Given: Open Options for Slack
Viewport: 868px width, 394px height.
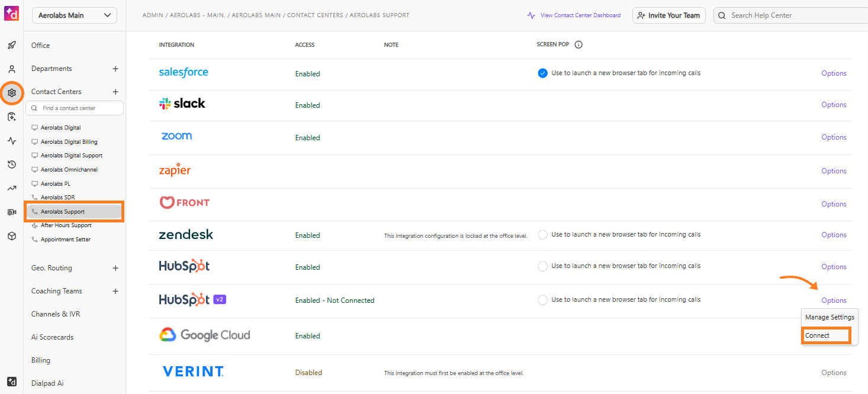Looking at the screenshot, I should [834, 105].
